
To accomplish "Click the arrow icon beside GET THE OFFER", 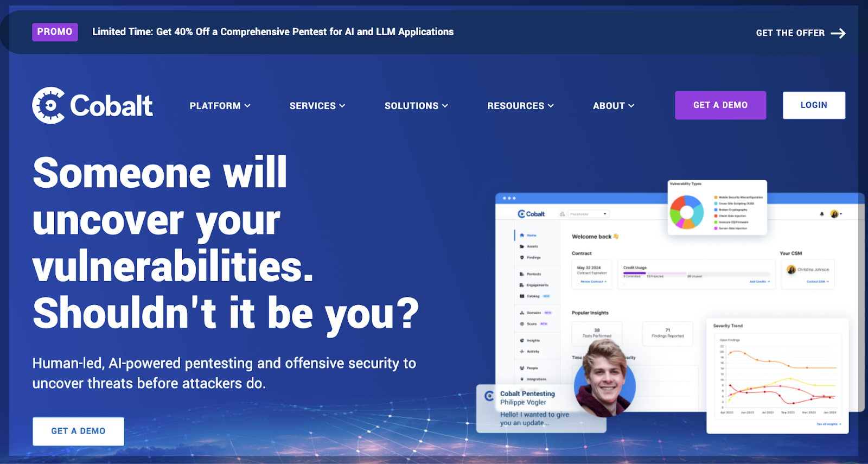I will [838, 33].
